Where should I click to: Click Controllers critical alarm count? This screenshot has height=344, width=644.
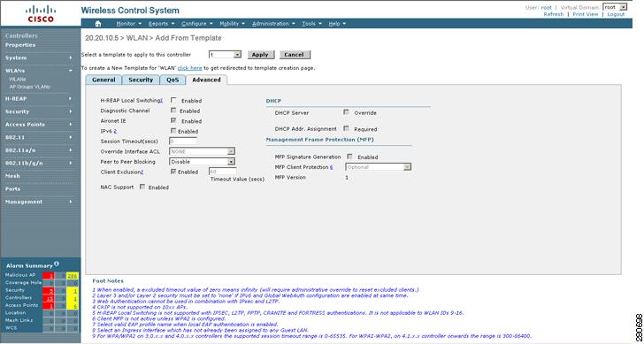49,298
